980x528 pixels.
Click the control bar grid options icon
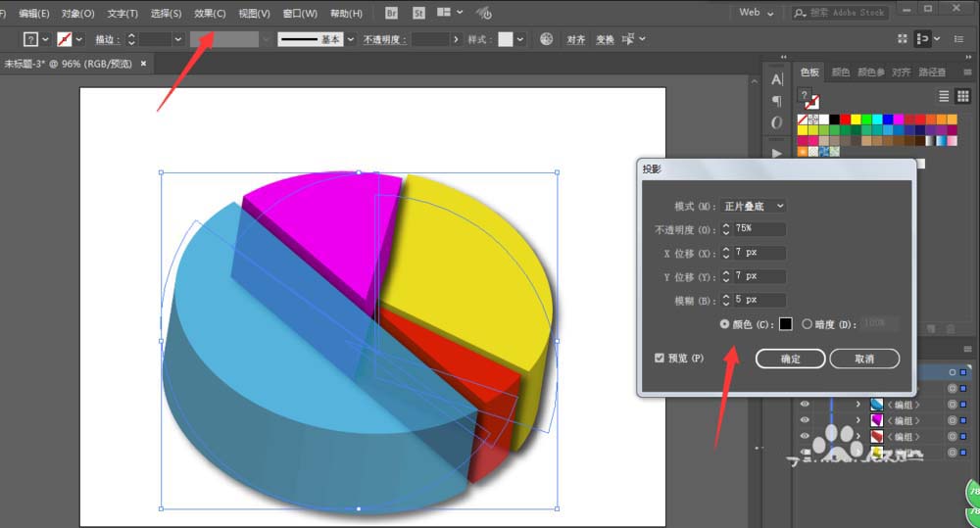(x=903, y=39)
